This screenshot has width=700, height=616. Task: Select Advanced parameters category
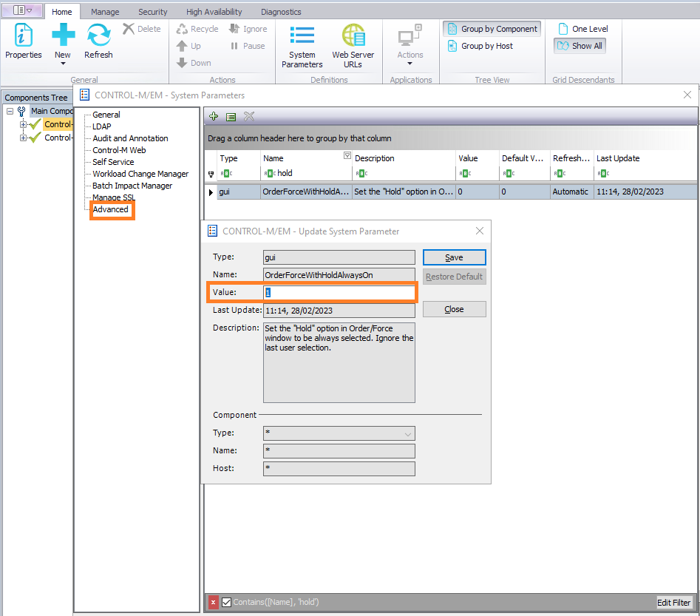click(x=111, y=209)
